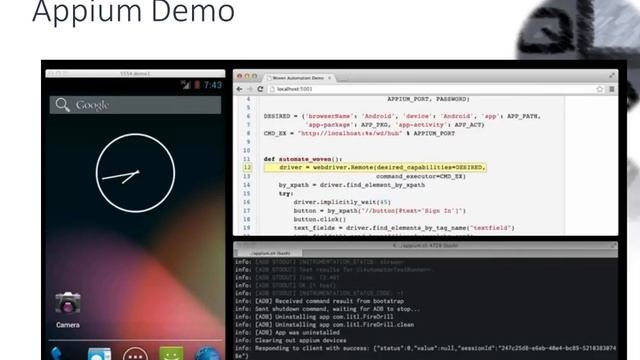Click the browser back arrow
The width and height of the screenshot is (640, 360).
(240, 89)
